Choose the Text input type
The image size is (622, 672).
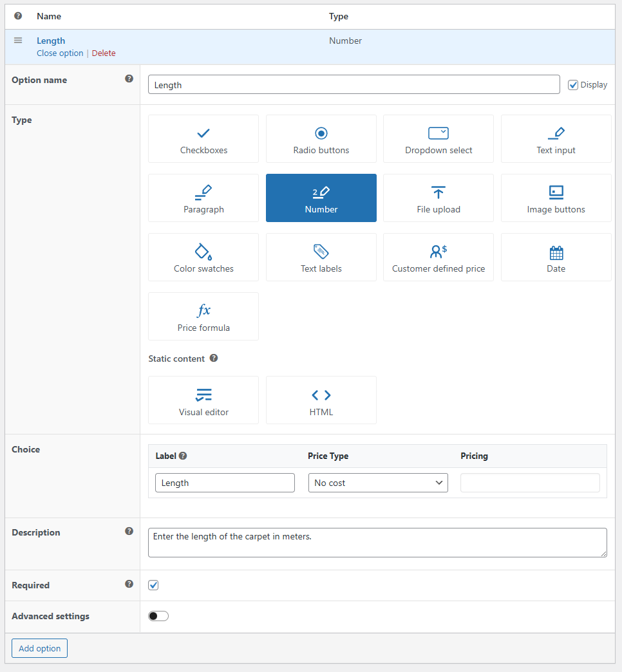pyautogui.click(x=556, y=138)
